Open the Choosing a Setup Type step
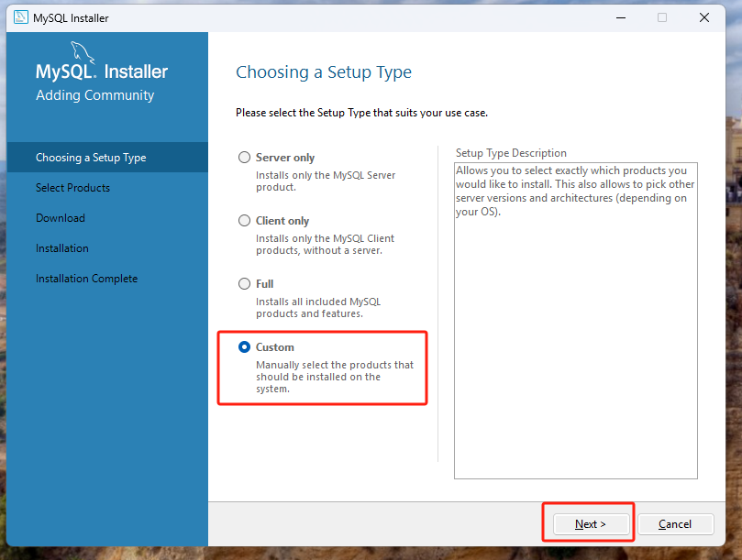 91,158
